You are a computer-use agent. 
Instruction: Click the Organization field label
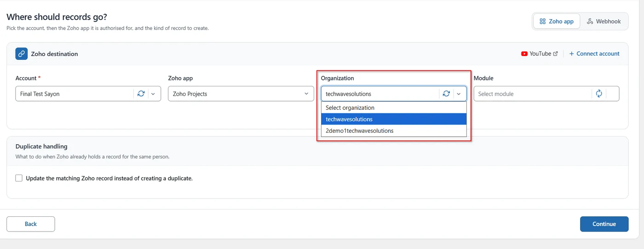coord(338,79)
